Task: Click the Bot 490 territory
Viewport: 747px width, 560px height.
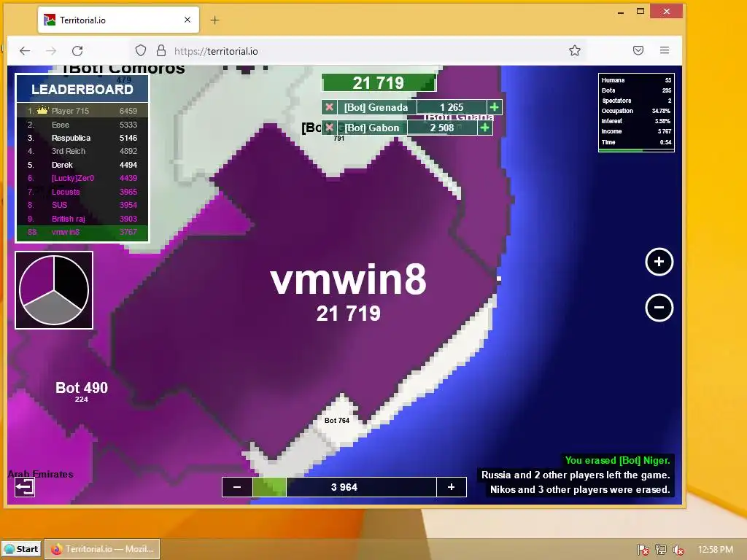Action: click(x=82, y=388)
